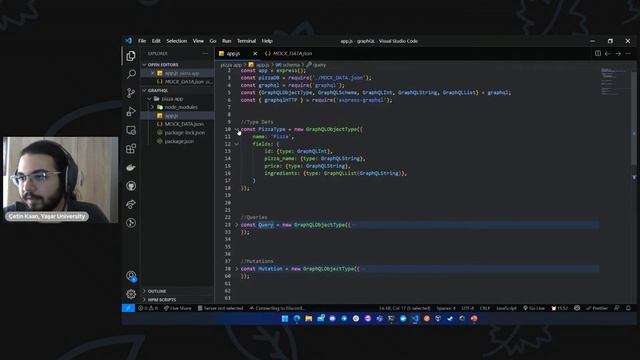Image resolution: width=640 pixels, height=360 pixels.
Task: Click the UTF-8 encoding in status bar
Action: [x=467, y=308]
